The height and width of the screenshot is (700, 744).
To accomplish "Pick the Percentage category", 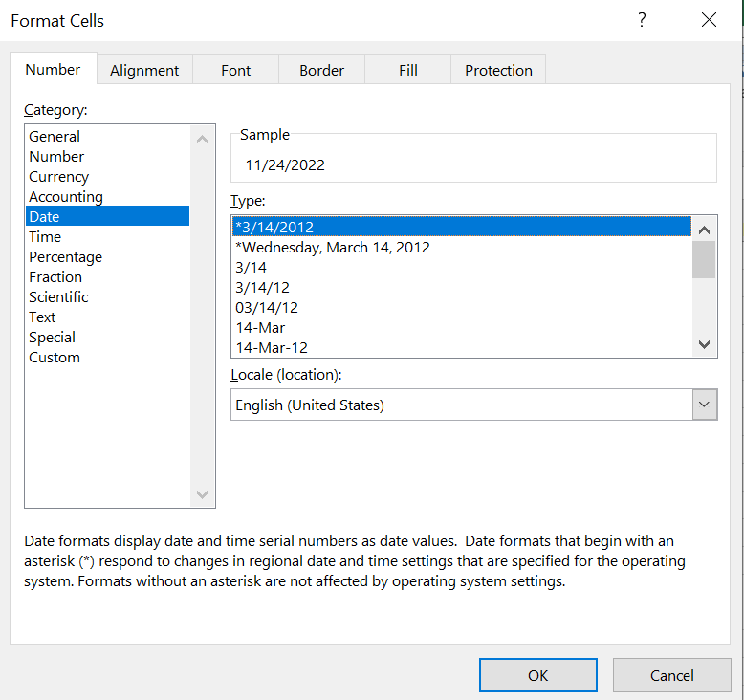I will click(65, 257).
